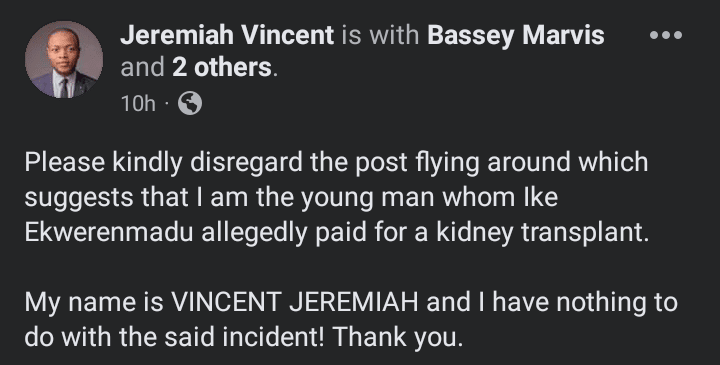Click the 'is with' text in the header
This screenshot has width=720, height=365.
(x=380, y=35)
